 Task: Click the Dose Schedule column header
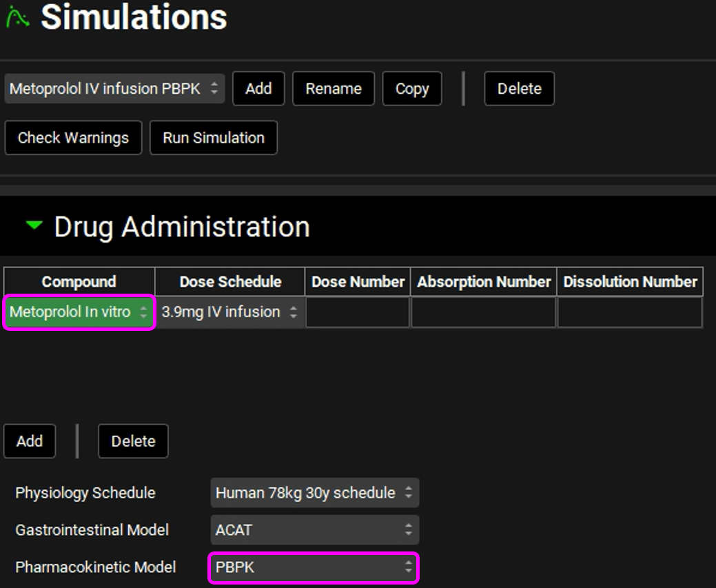[x=230, y=282]
